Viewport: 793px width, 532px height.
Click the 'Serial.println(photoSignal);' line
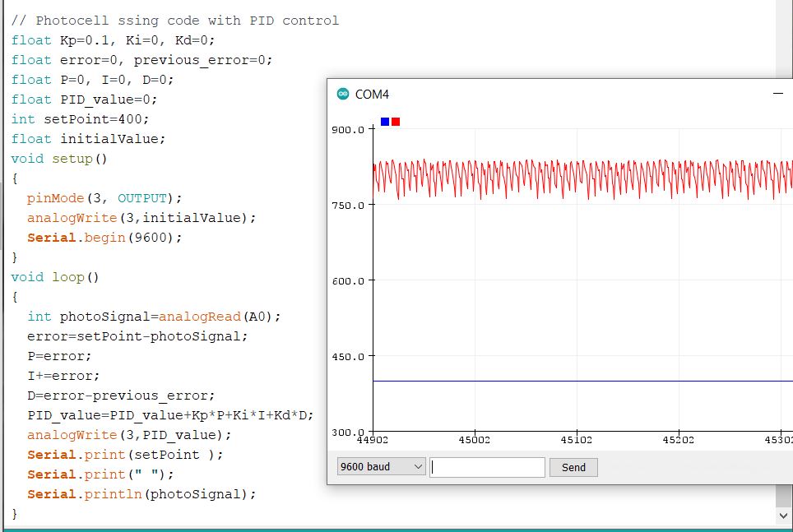[141, 494]
